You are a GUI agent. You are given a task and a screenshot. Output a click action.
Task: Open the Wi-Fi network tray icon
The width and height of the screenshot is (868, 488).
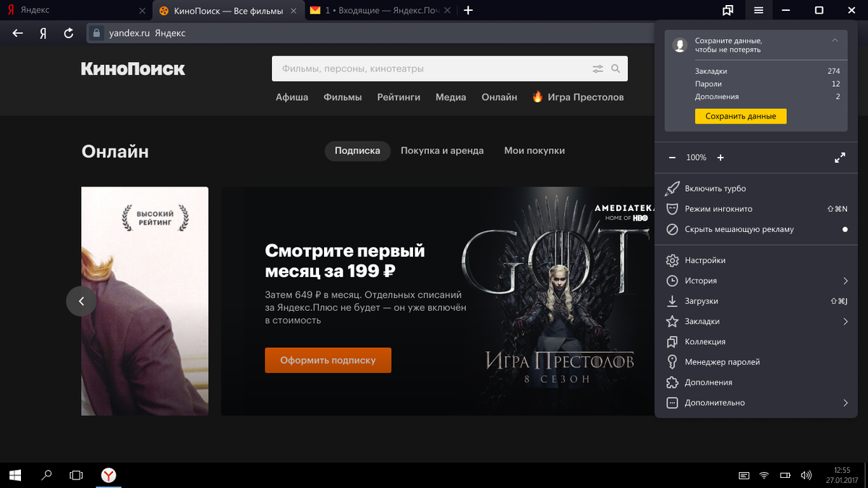point(764,475)
